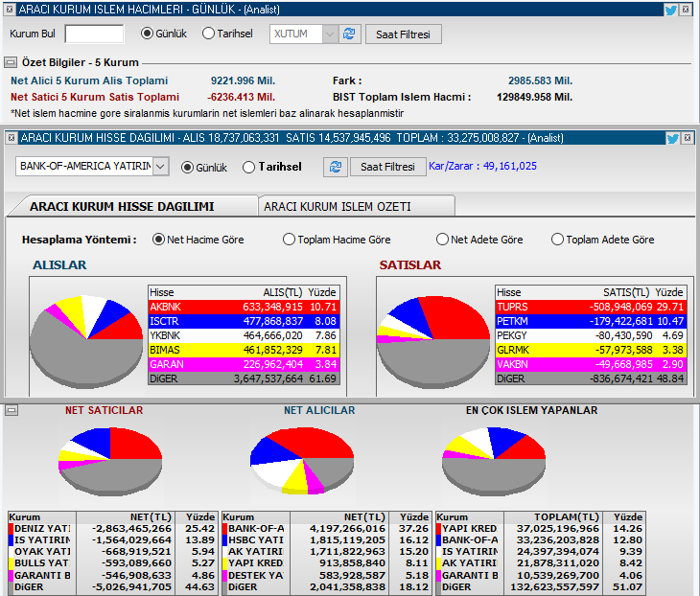Select PETKM row in Satislar table
The height and width of the screenshot is (596, 700).
point(591,321)
